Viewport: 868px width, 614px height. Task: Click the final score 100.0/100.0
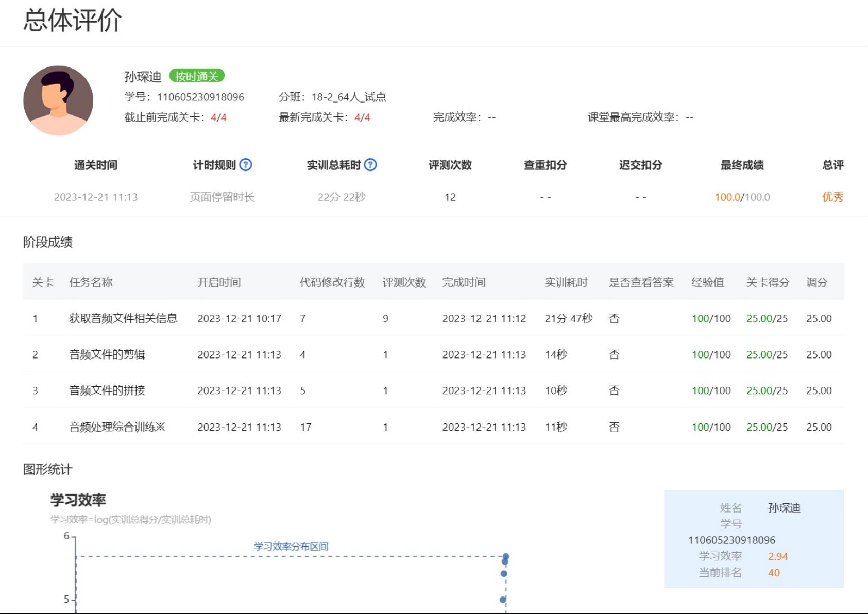pos(742,197)
